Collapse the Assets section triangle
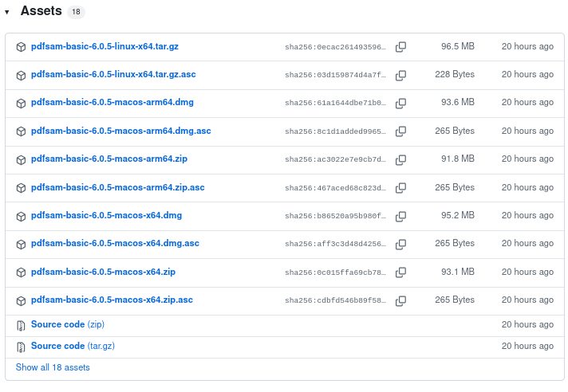 coord(7,12)
